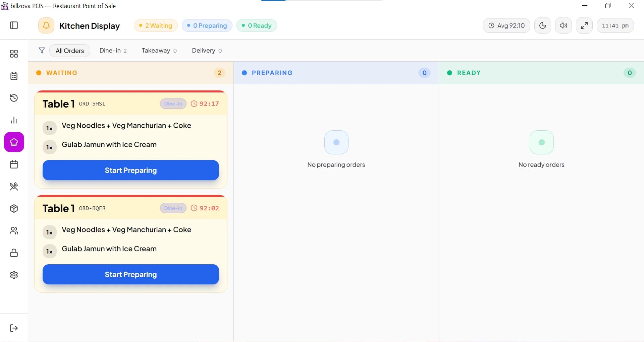Image resolution: width=644 pixels, height=342 pixels.
Task: Click Veg Noodles combo item in ORD-5HSL
Action: click(x=126, y=126)
